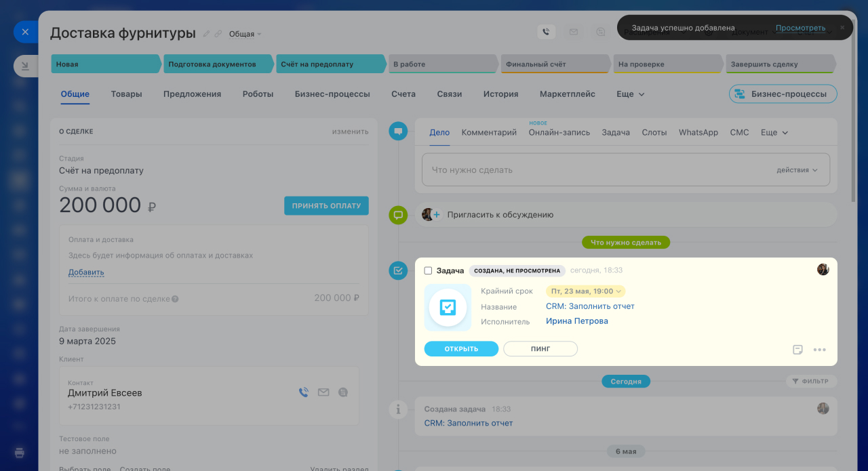Screen dimensions: 868x471
Task: Expand the Еще tabs dropdown
Action: (631, 94)
